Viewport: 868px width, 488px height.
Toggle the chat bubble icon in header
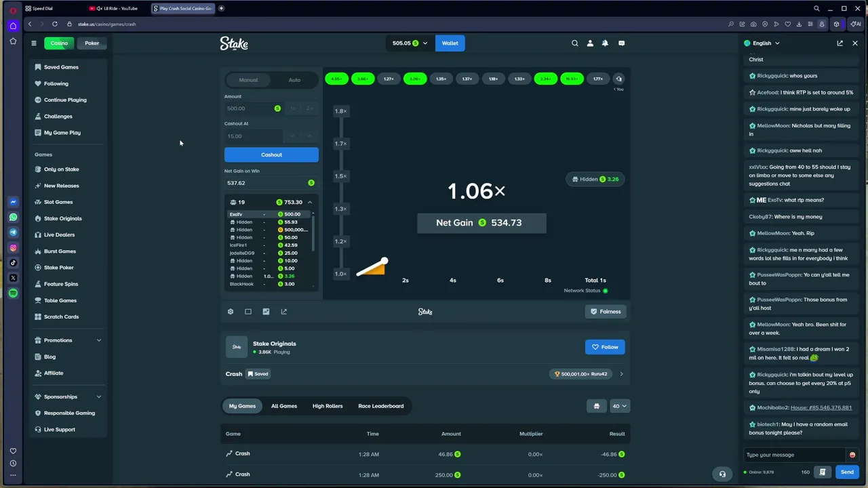point(621,43)
